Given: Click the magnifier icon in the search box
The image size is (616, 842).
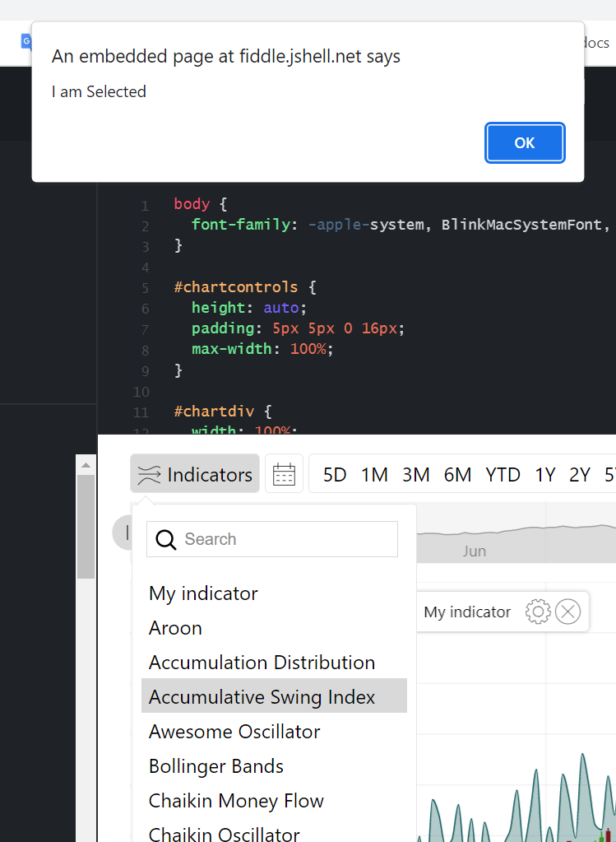Looking at the screenshot, I should 165,539.
